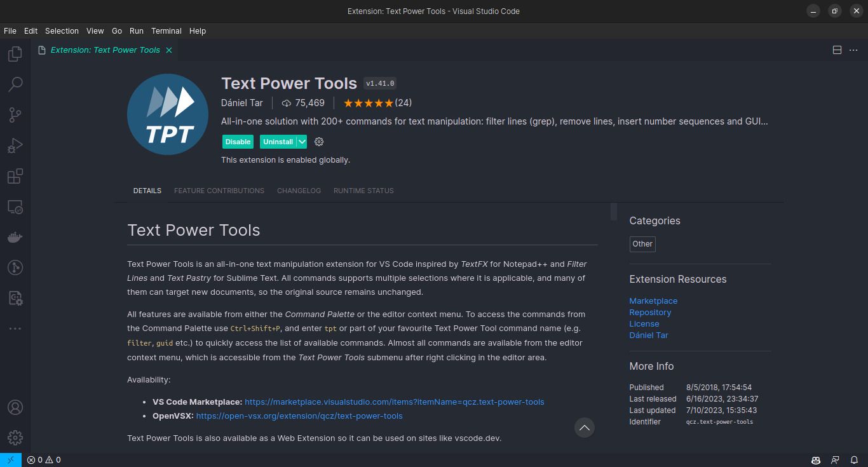The height and width of the screenshot is (467, 868).
Task: Open the extension settings gear menu
Action: pos(318,141)
